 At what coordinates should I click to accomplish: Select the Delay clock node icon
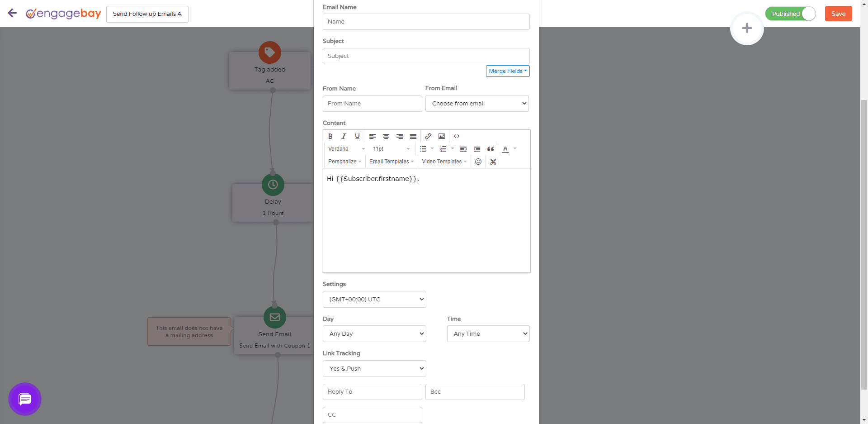[273, 185]
